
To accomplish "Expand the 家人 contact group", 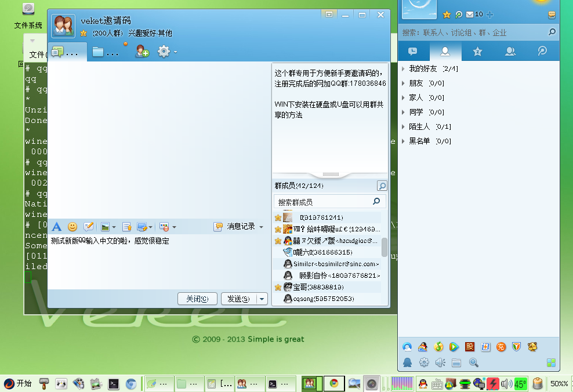I will [x=402, y=97].
